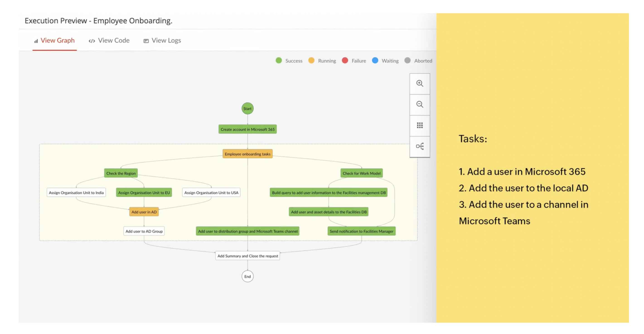Click the gray Aborted legend indicator
Image resolution: width=644 pixels, height=334 pixels.
point(408,60)
